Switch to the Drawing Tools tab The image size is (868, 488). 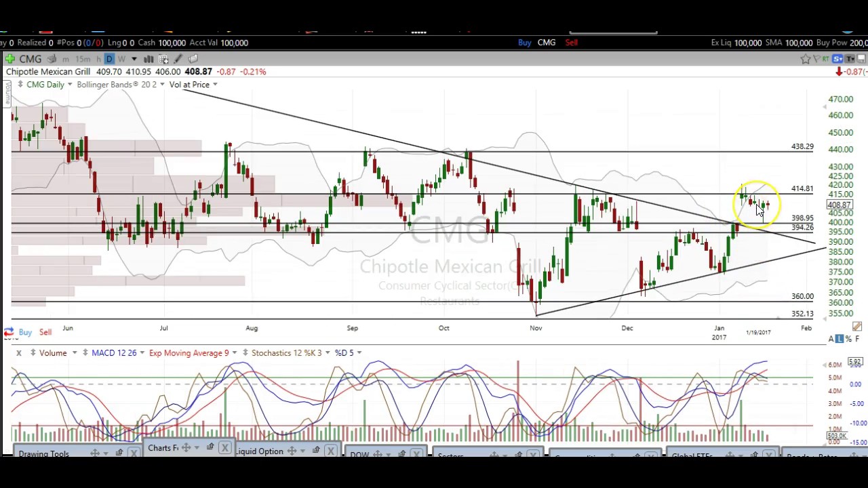[44, 453]
